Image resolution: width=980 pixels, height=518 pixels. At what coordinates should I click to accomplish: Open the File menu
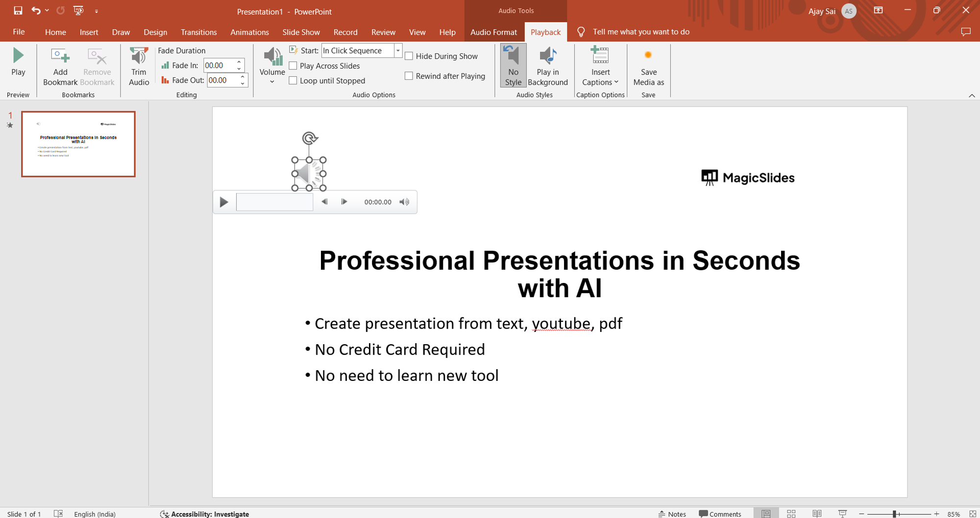click(x=19, y=32)
